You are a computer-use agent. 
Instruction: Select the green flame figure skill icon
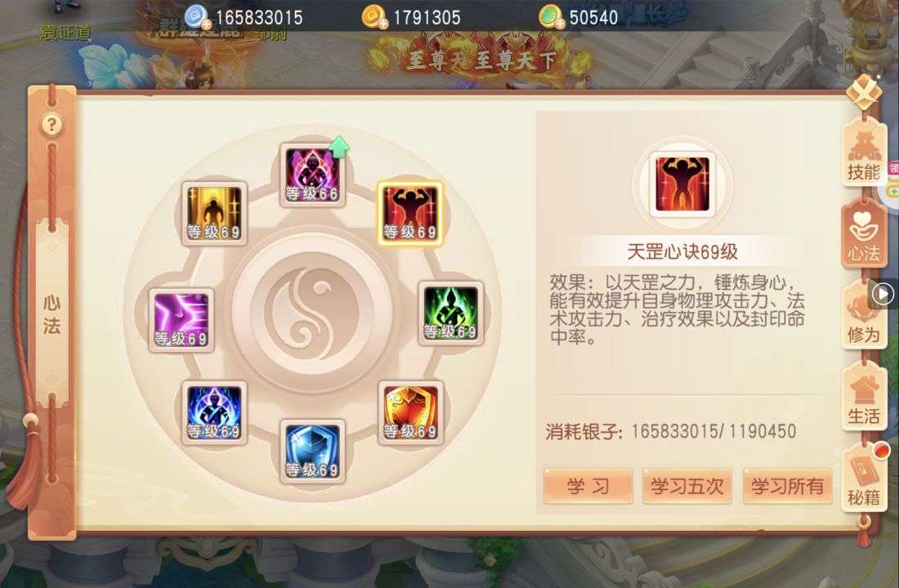[450, 313]
